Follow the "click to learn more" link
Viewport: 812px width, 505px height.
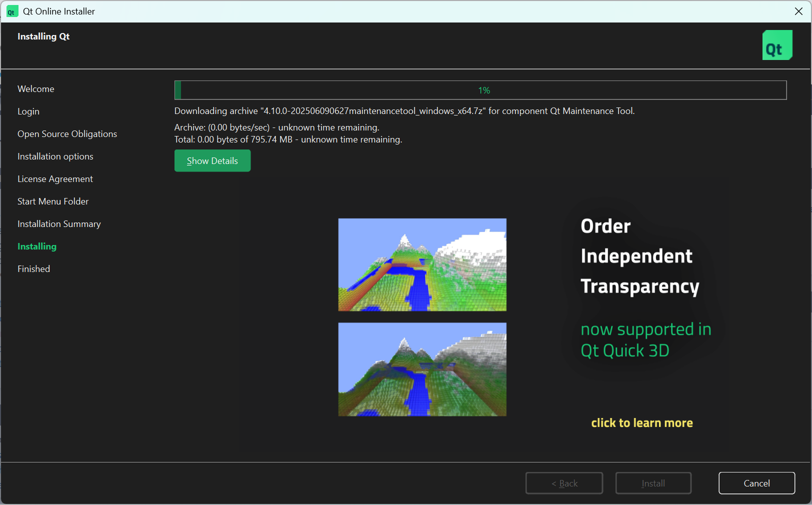(641, 423)
